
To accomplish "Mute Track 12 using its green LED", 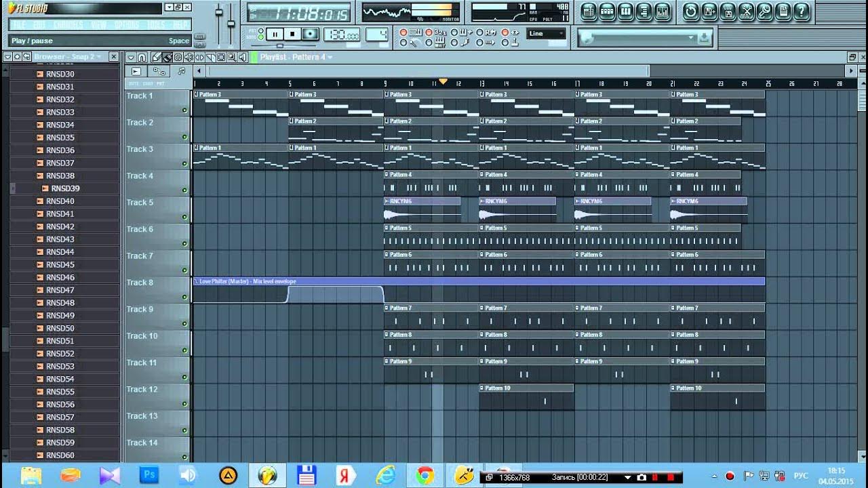I will (x=184, y=404).
